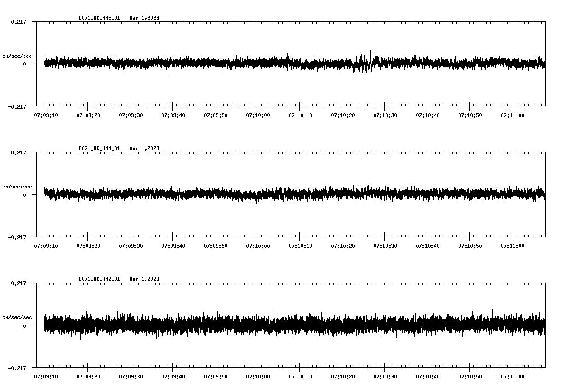Click the HNE waveform trace near 07:09:40
Image resolution: width=576 pixels, height=392 pixels.
(x=173, y=64)
